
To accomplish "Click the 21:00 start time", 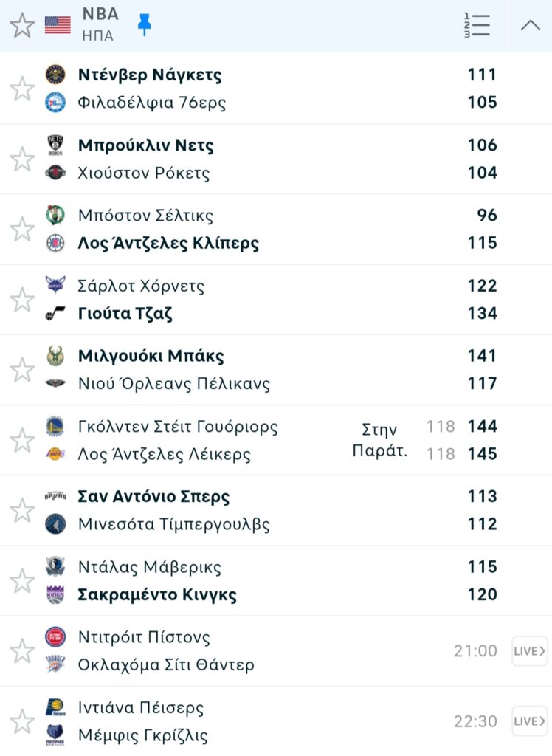I will click(475, 650).
